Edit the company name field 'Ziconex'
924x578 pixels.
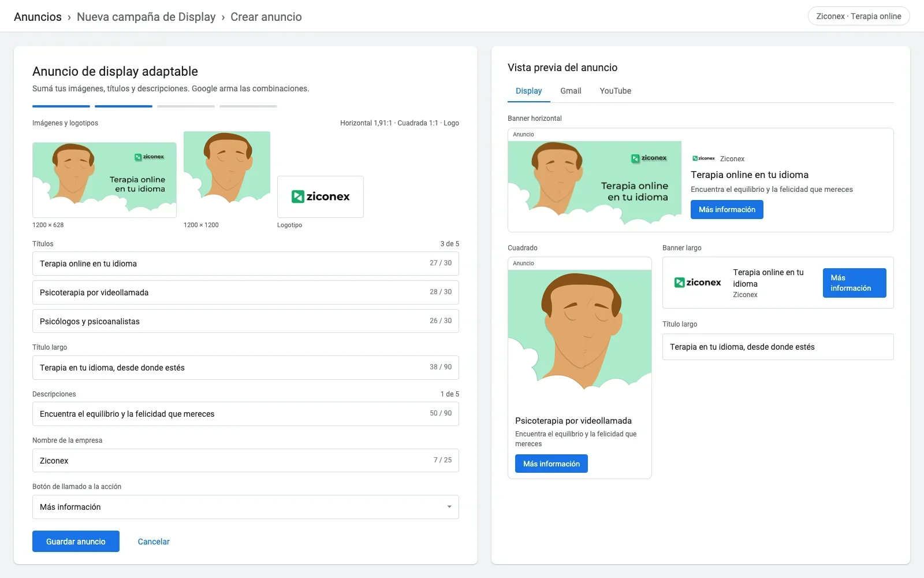click(x=245, y=461)
